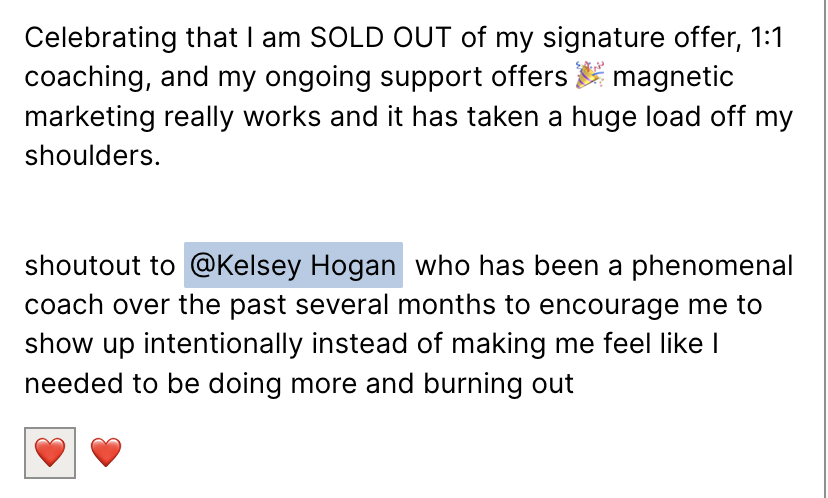Click the word "Celebrating"

point(100,39)
